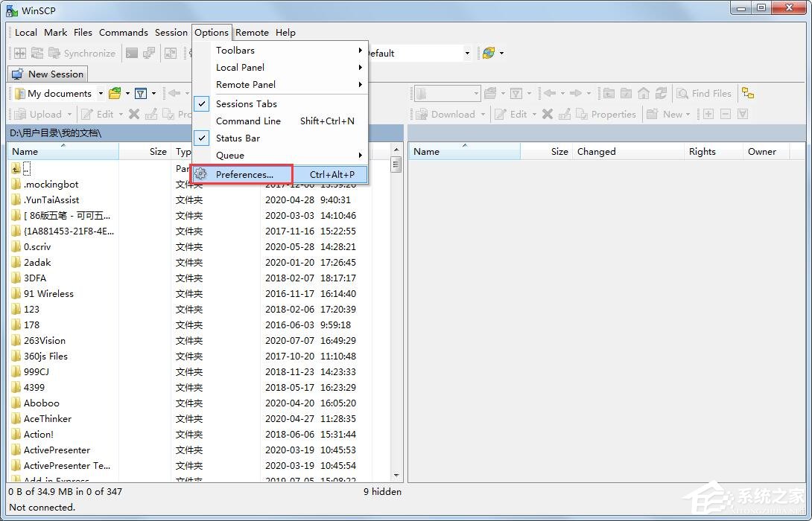Click the Compare Directories icon
Screen dimensions: 812x521
tap(20, 53)
